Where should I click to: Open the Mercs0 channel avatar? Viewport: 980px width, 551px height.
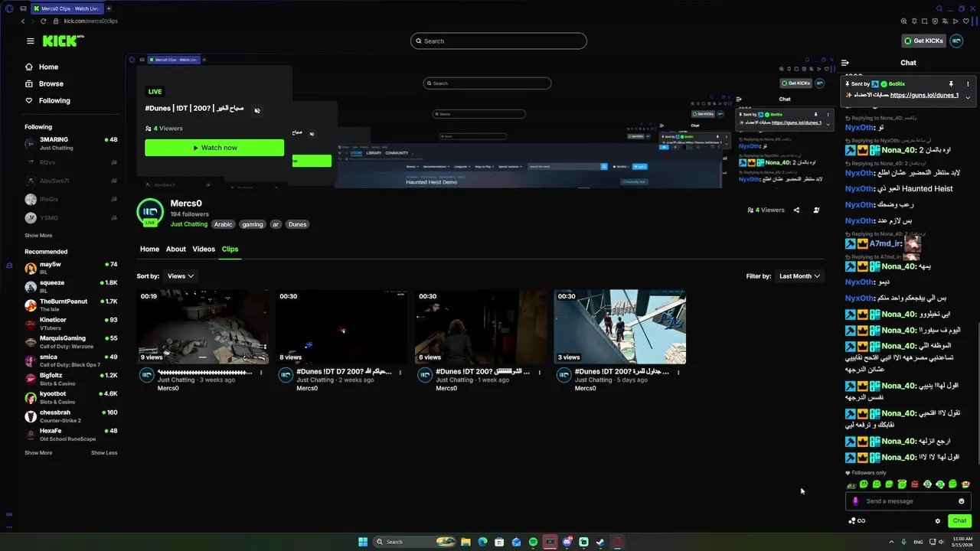(150, 213)
